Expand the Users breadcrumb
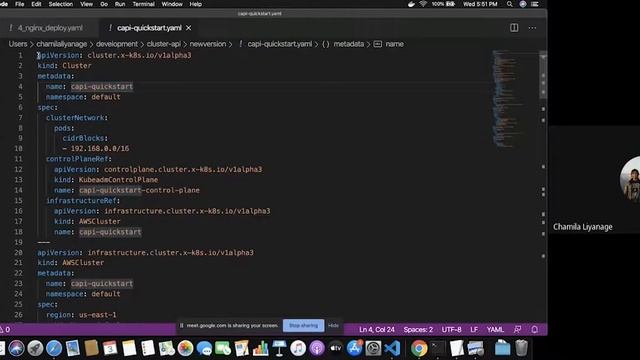This screenshot has width=640, height=360. pos(18,44)
